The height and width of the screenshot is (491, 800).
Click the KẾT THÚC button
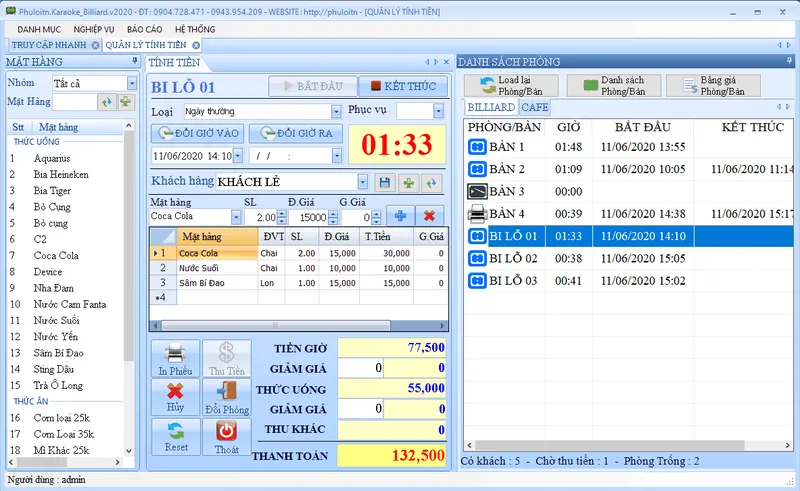coord(404,86)
